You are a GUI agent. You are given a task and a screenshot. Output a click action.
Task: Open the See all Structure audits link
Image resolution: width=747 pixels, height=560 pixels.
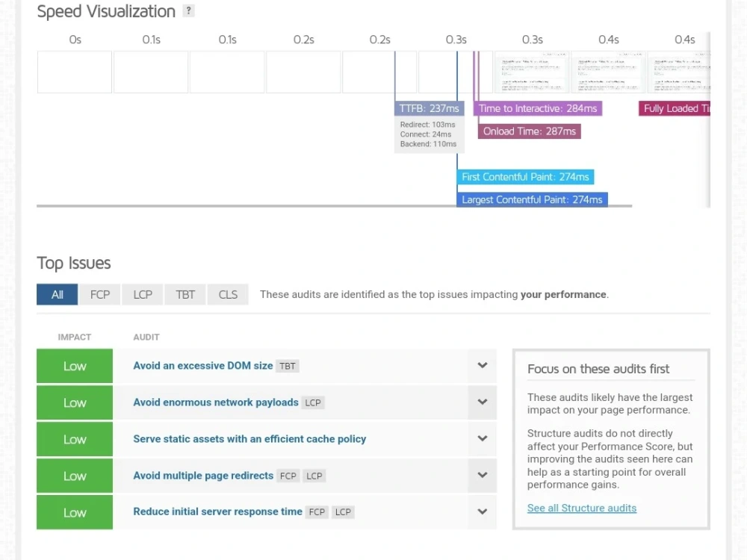pos(582,508)
